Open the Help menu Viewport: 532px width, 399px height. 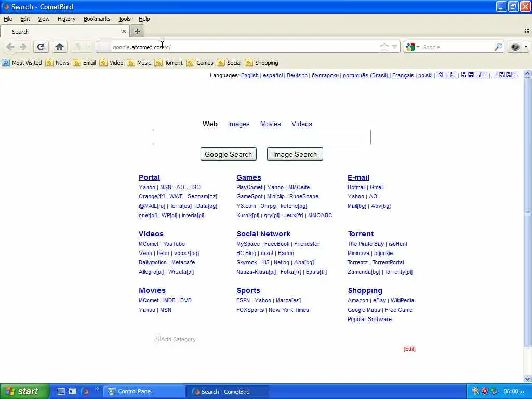144,19
